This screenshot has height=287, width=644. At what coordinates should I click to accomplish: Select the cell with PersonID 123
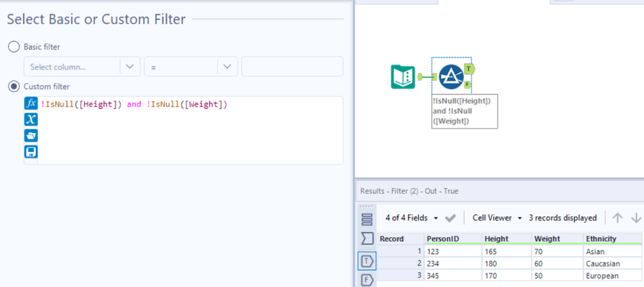[x=452, y=251]
